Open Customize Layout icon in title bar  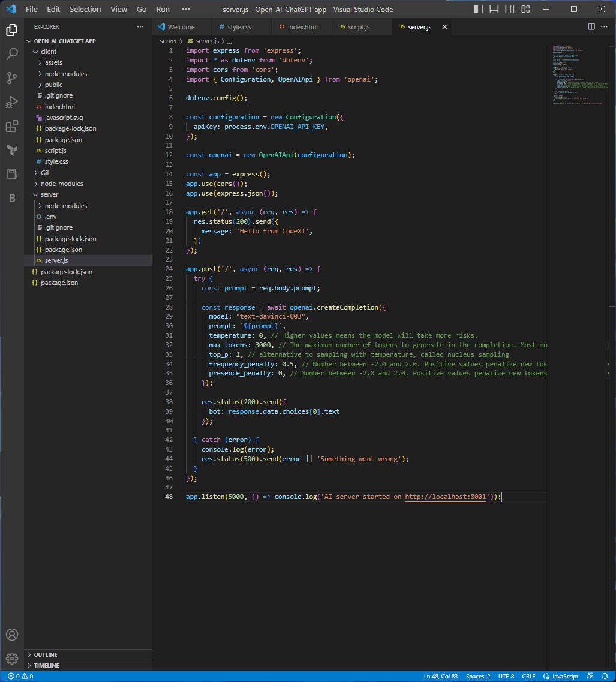click(x=525, y=9)
